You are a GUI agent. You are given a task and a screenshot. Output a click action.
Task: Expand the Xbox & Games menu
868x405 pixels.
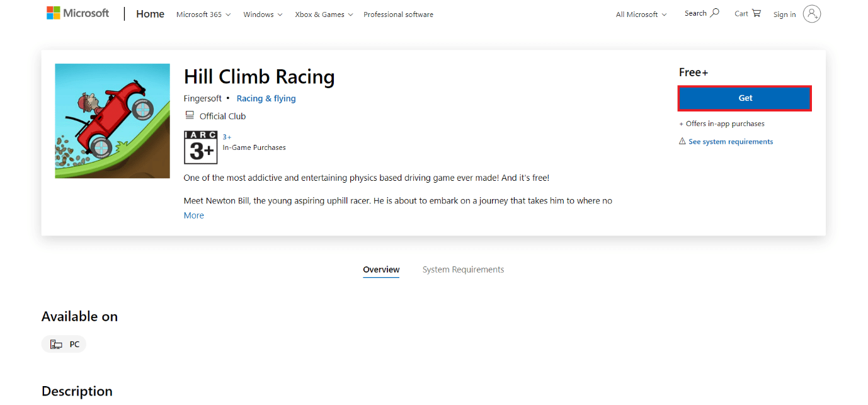coord(324,14)
